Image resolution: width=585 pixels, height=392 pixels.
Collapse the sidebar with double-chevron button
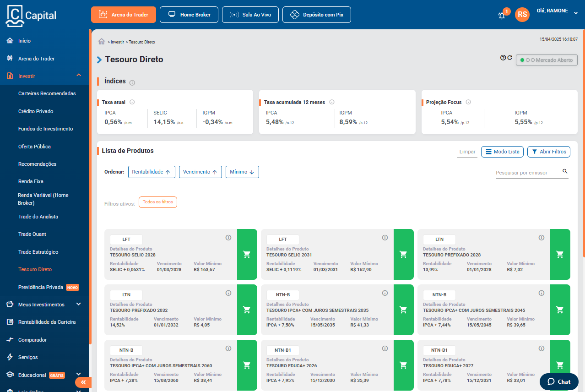83,382
